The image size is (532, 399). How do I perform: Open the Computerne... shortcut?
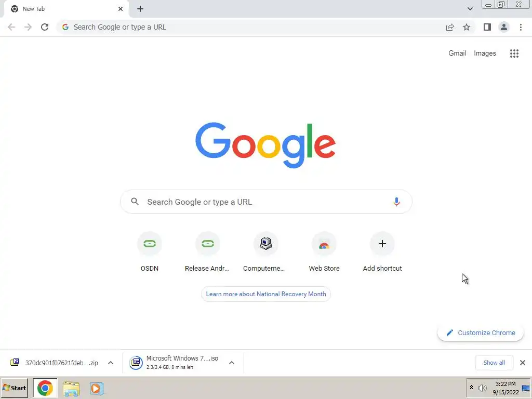(x=265, y=252)
